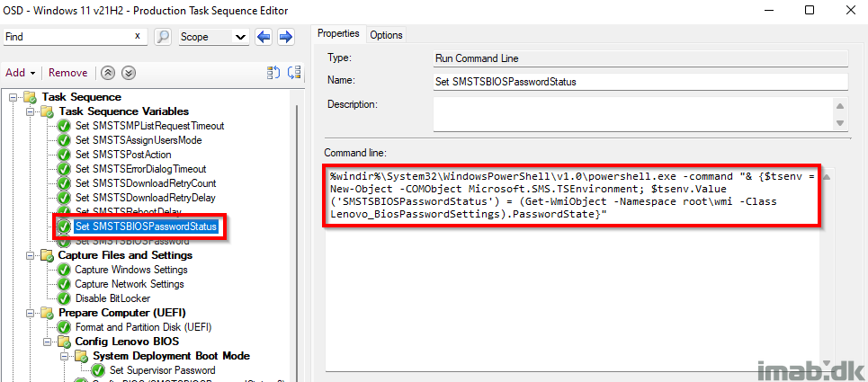Image resolution: width=868 pixels, height=382 pixels.
Task: Click the System Deployment Boot Mode folder icon
Action: pos(81,357)
